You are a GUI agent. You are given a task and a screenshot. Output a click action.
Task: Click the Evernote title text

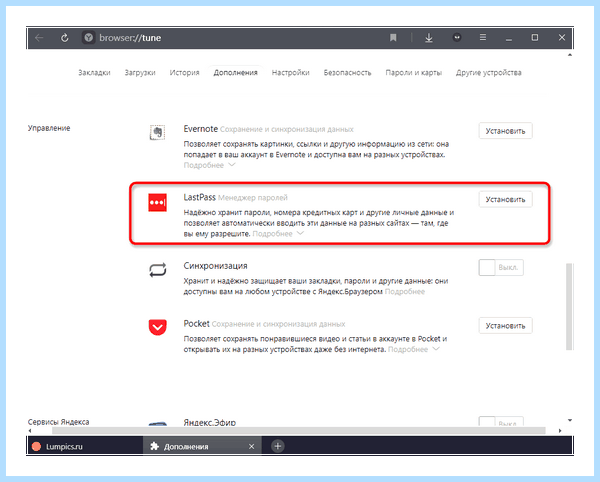[201, 129]
